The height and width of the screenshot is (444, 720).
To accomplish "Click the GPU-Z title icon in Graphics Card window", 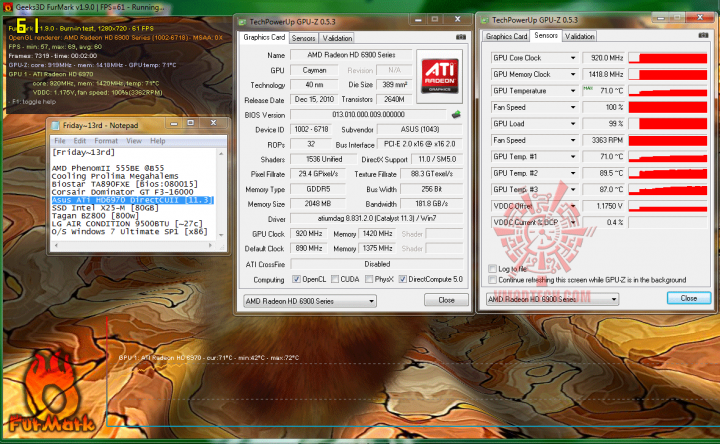I will pos(242,22).
